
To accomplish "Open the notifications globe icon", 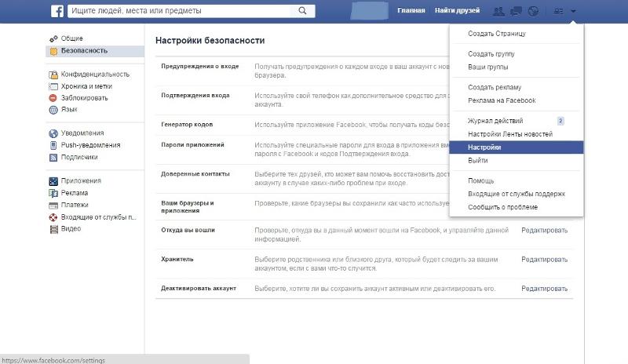I will click(x=533, y=11).
